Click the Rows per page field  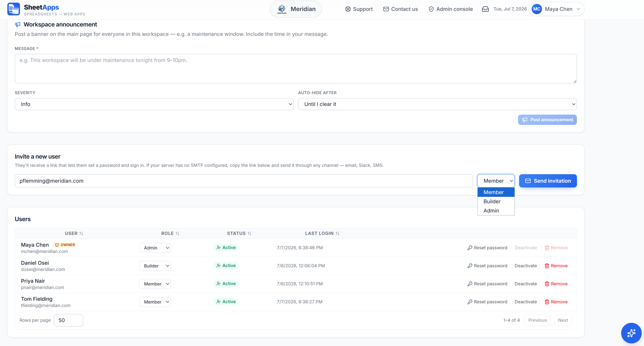pyautogui.click(x=68, y=320)
